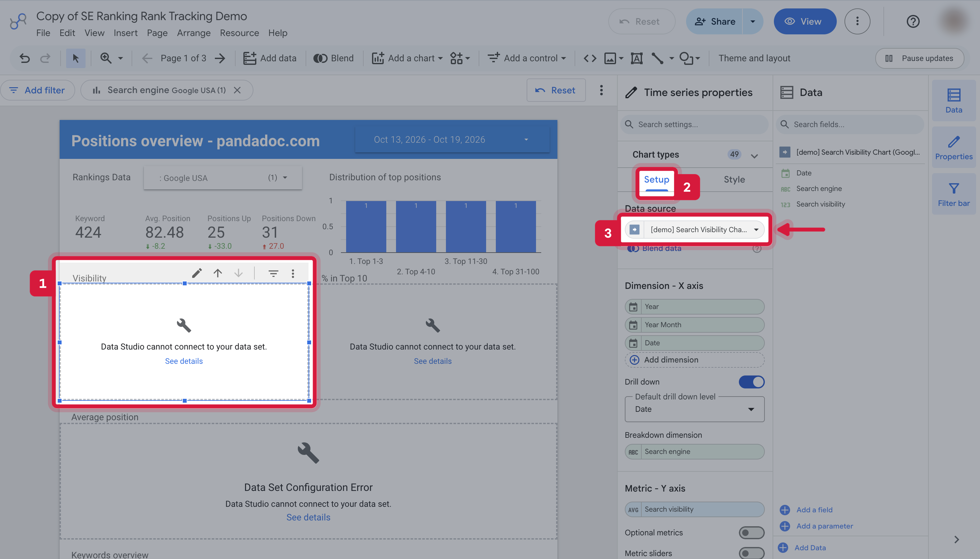This screenshot has height=559, width=980.
Task: Click Add a parameter link
Action: click(824, 526)
